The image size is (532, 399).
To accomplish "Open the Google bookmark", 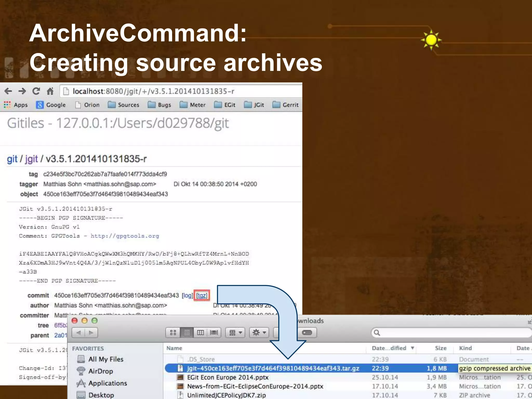I will 51,105.
